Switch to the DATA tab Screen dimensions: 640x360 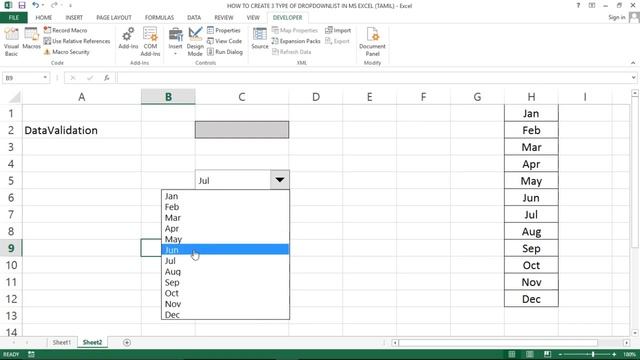194,18
